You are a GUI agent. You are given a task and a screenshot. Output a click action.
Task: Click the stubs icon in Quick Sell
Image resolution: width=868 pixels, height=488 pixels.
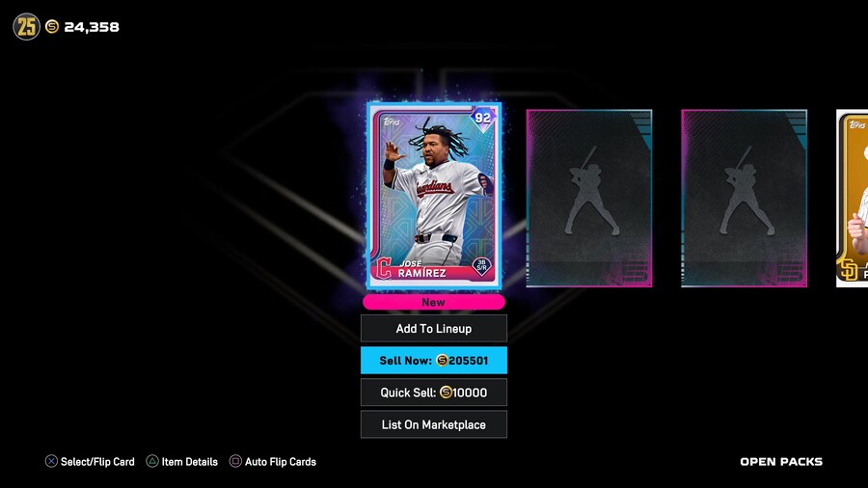446,393
